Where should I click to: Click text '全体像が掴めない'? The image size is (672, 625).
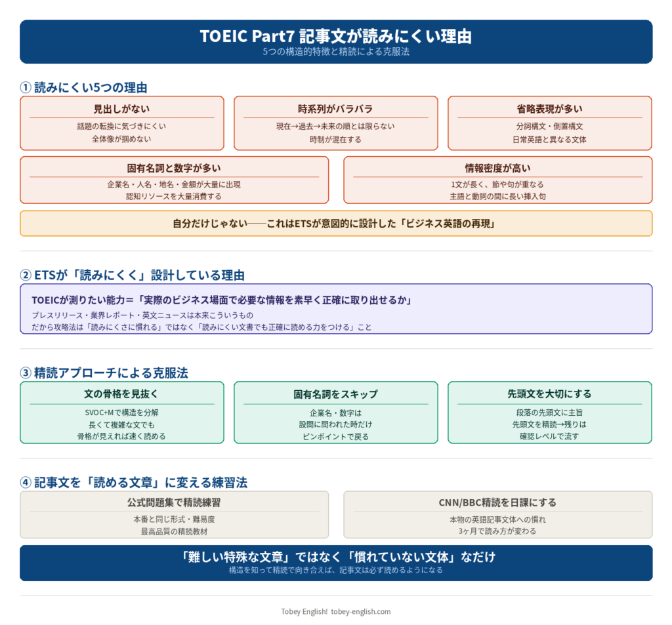pos(121,139)
